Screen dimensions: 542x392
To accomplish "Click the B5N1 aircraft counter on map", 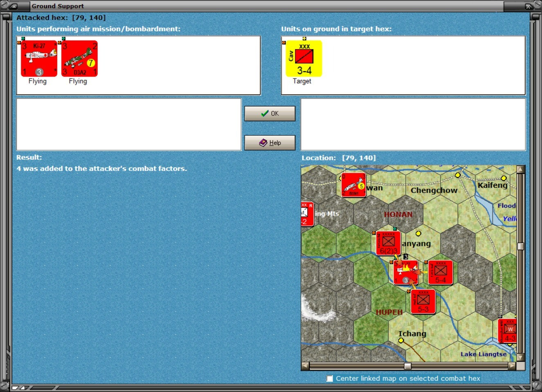I will [354, 185].
